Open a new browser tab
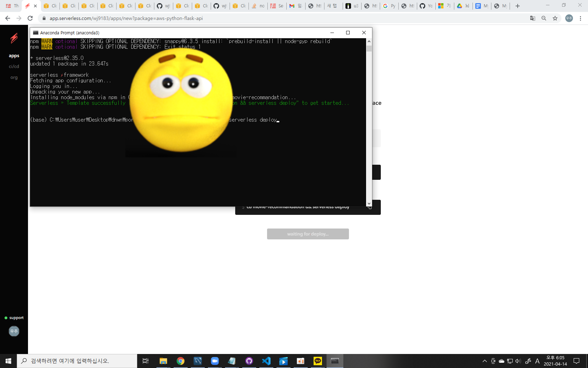 (518, 6)
